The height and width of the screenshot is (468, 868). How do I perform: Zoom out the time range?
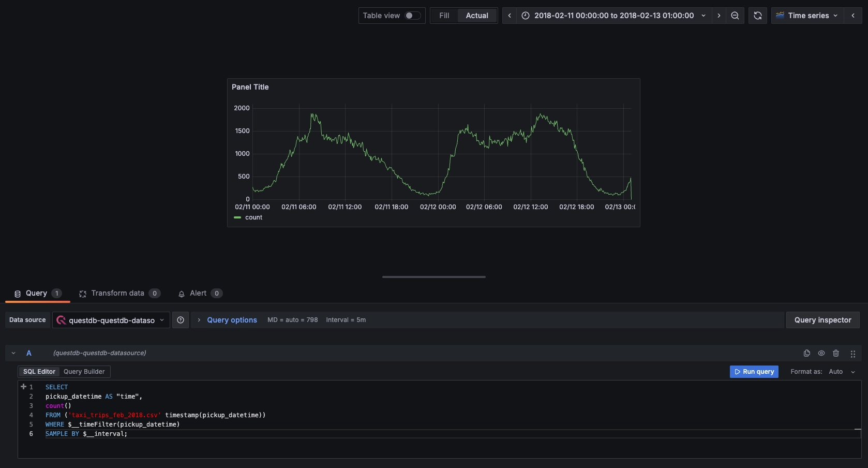[x=735, y=16]
